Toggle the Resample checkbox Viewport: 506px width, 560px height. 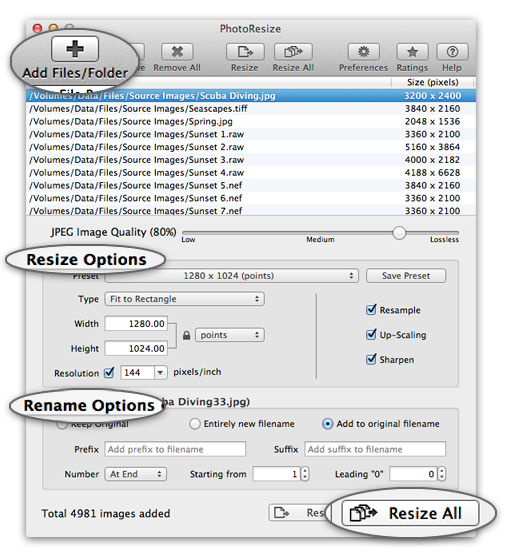tap(371, 310)
